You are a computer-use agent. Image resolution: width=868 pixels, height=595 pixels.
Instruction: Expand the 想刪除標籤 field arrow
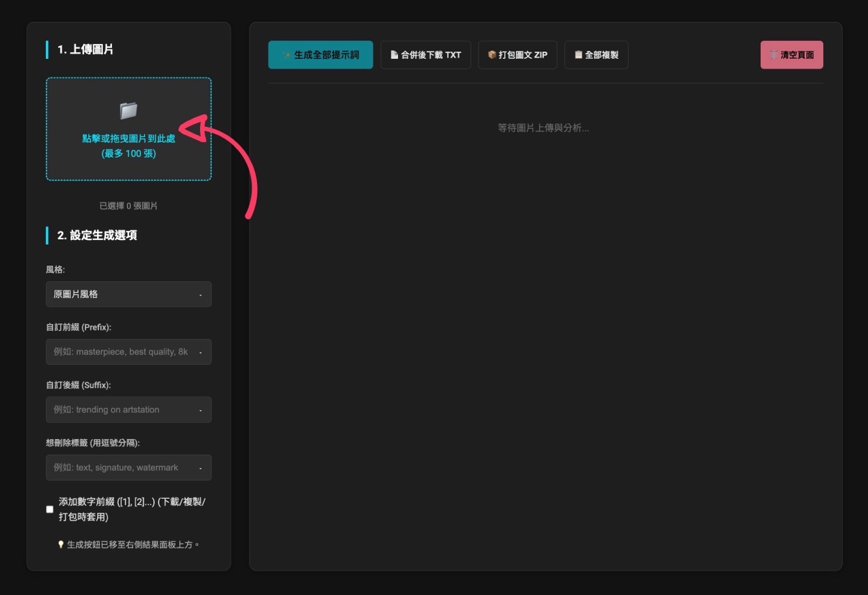click(200, 468)
